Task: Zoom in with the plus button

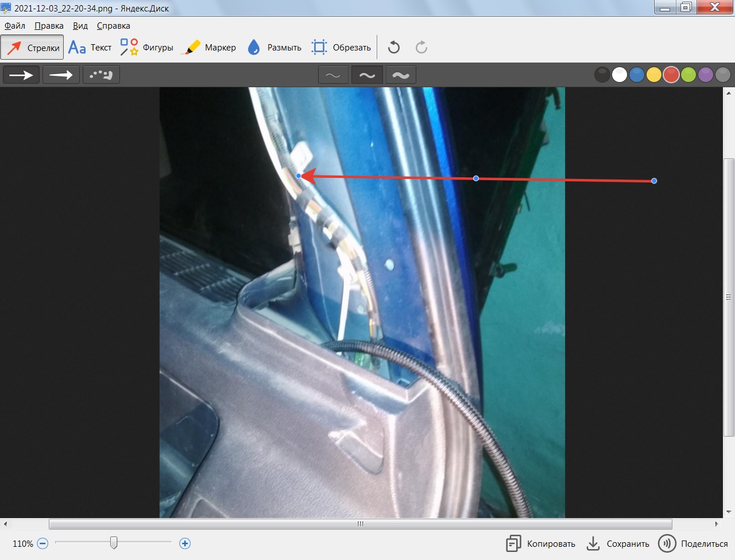Action: coord(185,543)
